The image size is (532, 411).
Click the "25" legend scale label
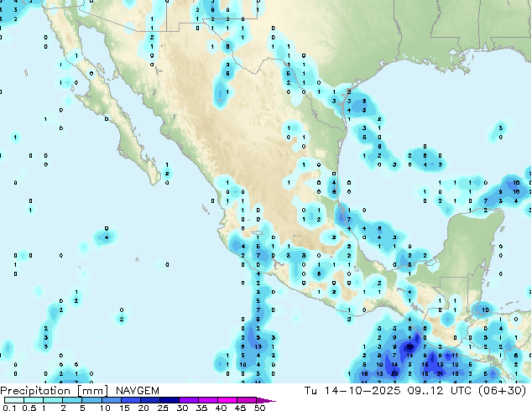tap(163, 408)
